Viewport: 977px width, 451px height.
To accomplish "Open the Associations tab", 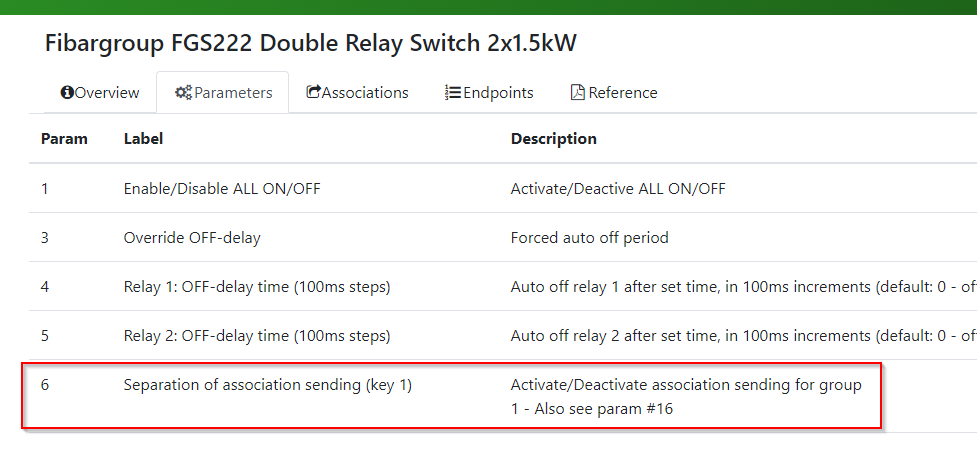I will [x=357, y=93].
